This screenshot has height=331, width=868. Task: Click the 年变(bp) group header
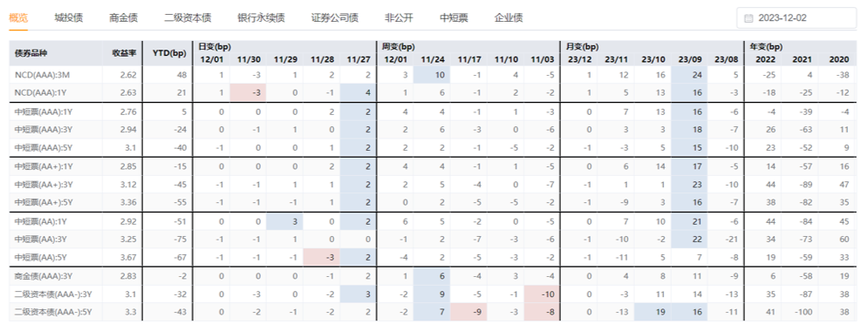[766, 47]
